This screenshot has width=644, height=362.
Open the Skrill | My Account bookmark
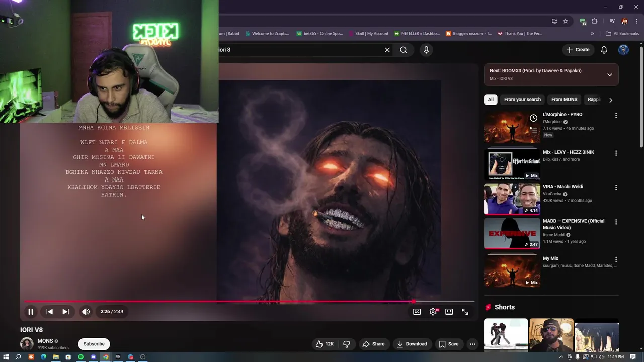tap(368, 34)
